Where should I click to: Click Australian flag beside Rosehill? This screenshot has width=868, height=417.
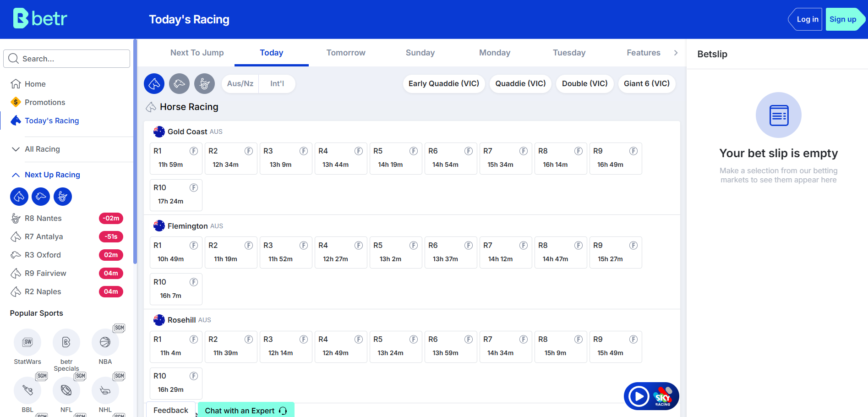point(159,320)
